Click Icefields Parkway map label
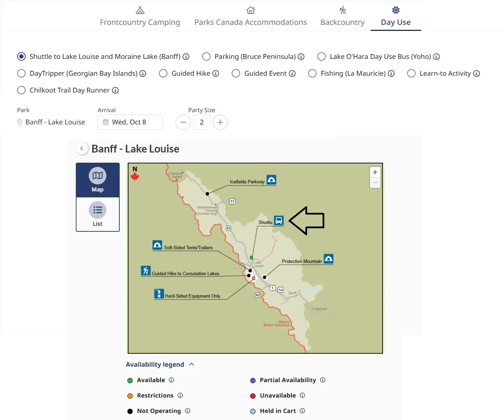This screenshot has height=420, width=504. pyautogui.click(x=247, y=182)
